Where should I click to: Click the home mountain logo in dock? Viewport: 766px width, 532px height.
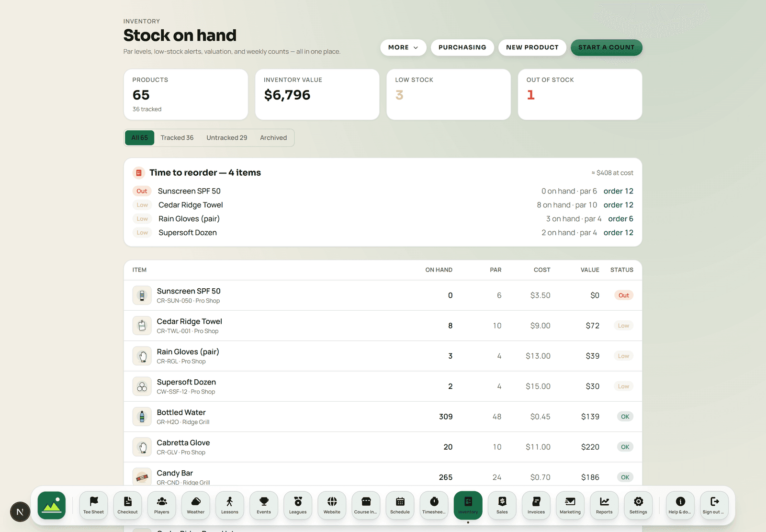52,505
